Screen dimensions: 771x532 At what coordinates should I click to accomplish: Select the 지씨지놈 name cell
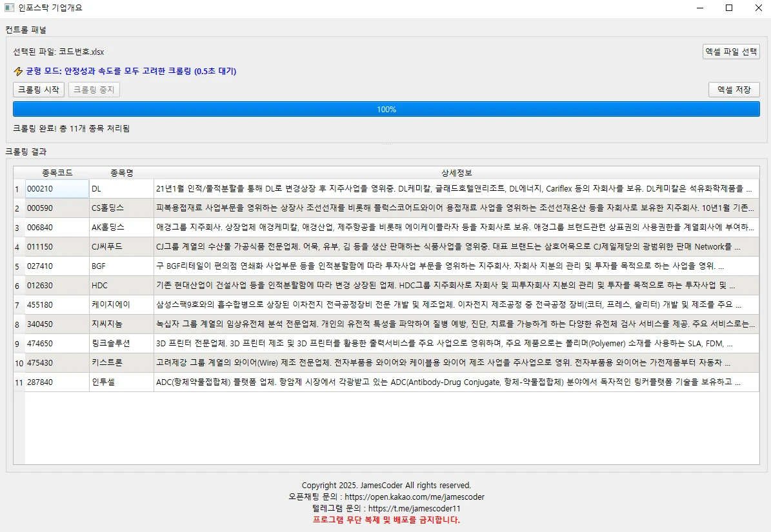tap(121, 324)
